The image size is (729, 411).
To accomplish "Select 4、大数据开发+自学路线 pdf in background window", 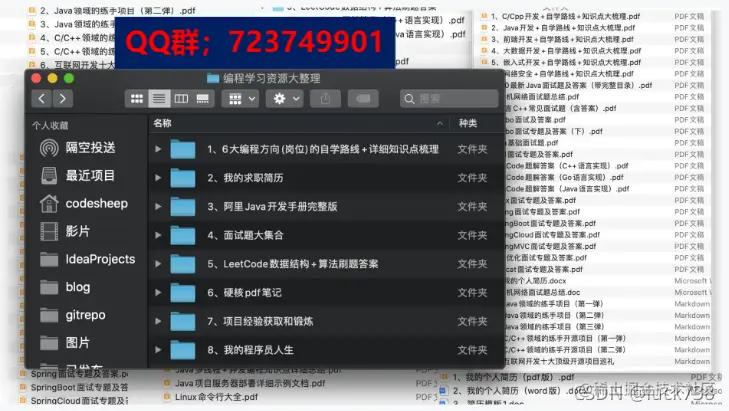I will pyautogui.click(x=566, y=51).
